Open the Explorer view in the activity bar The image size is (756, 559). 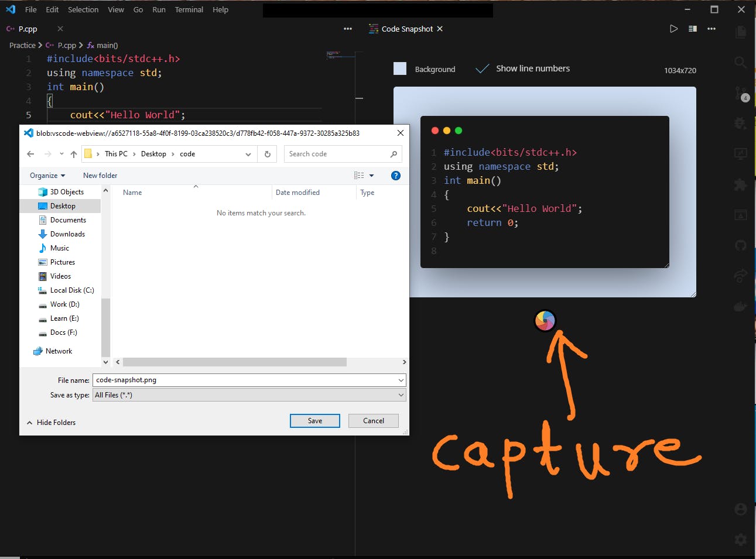(x=741, y=32)
